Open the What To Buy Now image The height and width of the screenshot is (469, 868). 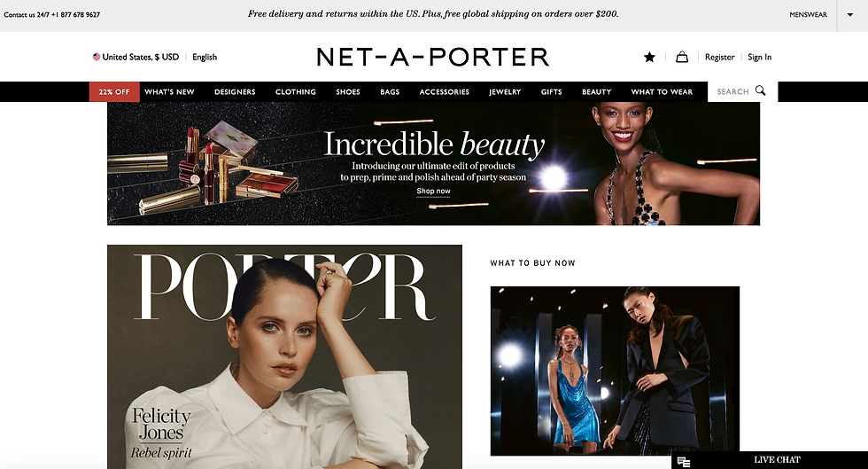615,371
